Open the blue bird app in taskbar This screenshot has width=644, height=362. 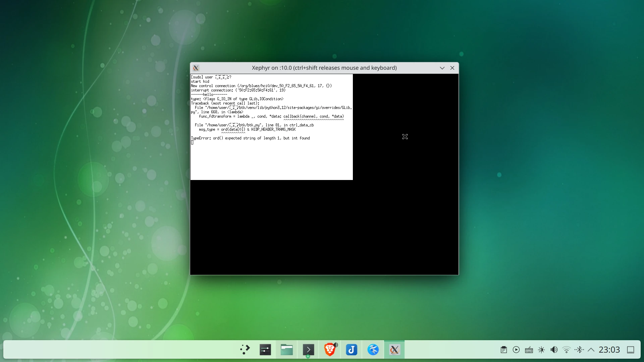click(373, 350)
